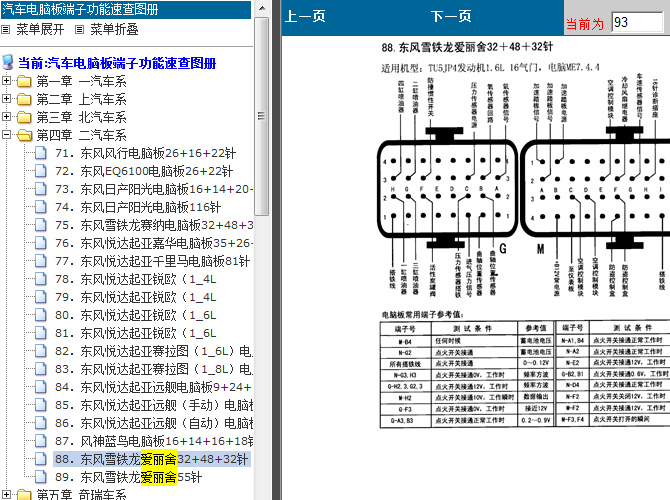The height and width of the screenshot is (500, 670).
Task: Select 88. 东风雪铁龙爱丽舍32+48+32针
Action: point(152,459)
